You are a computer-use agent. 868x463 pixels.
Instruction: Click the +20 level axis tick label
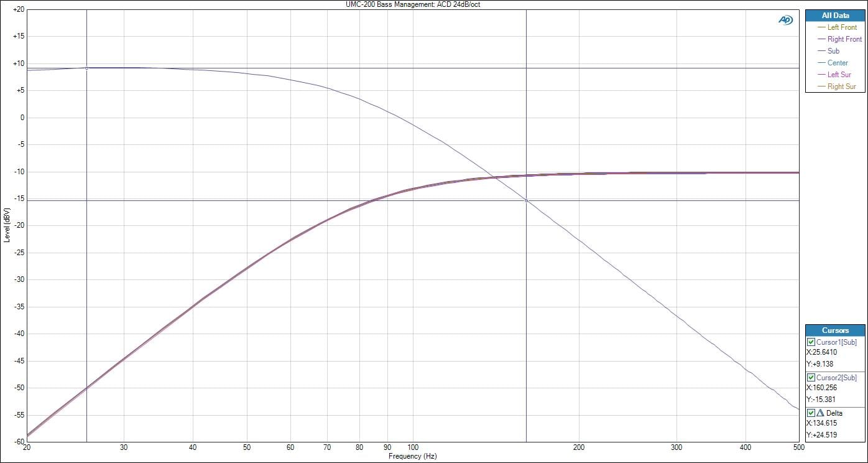coord(18,9)
